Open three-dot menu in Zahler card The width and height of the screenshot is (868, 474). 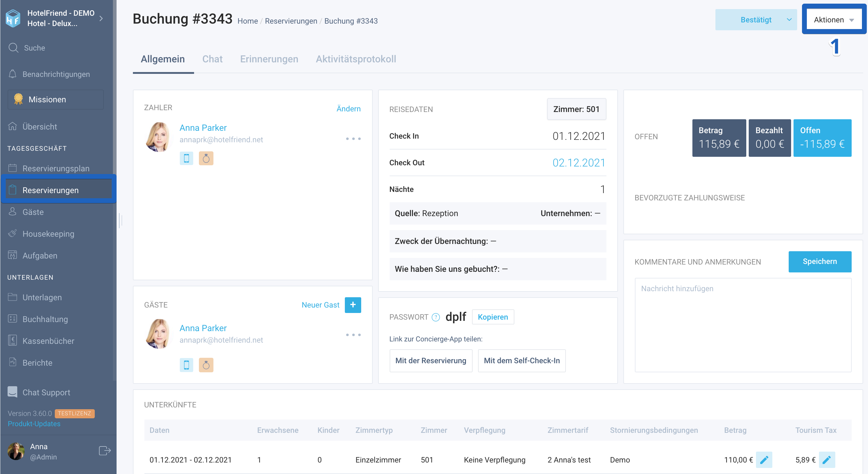353,139
